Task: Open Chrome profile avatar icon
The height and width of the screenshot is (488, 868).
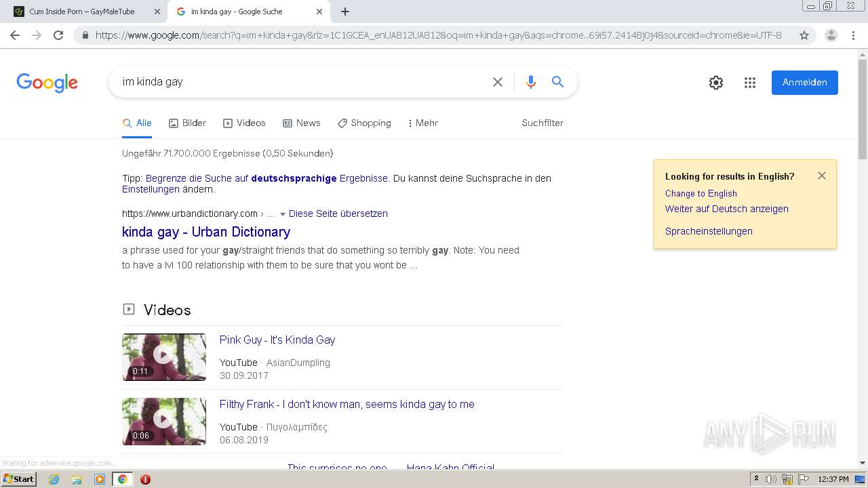Action: [831, 35]
